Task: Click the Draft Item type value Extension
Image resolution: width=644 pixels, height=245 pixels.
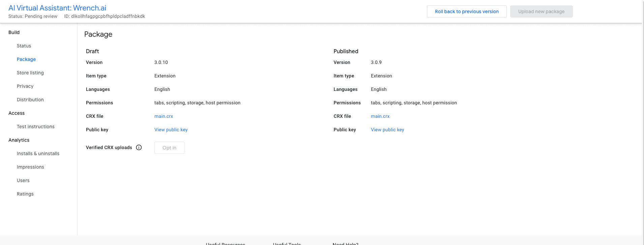Action: [x=165, y=76]
